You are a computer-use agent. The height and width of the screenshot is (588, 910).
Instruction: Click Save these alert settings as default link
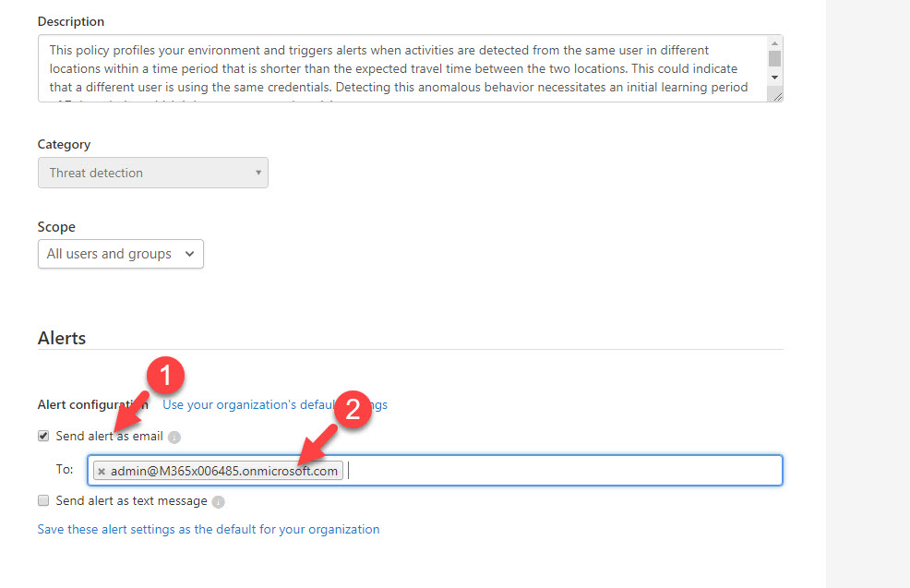click(x=209, y=529)
